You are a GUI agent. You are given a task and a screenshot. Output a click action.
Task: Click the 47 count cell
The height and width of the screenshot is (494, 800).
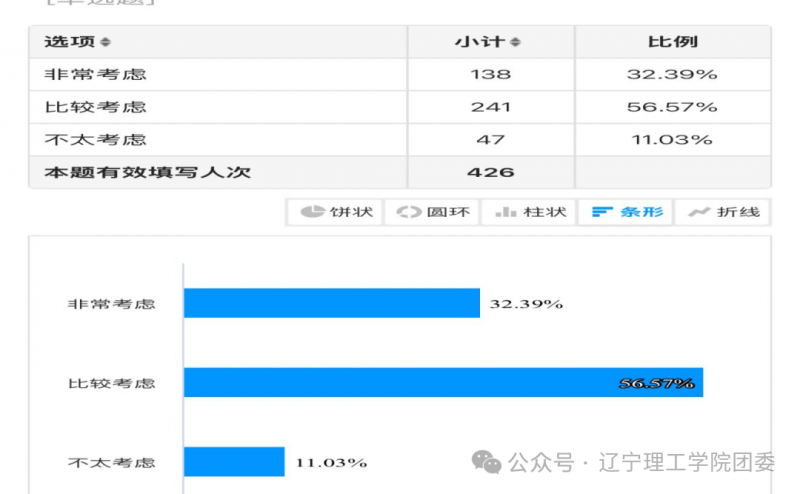point(490,140)
